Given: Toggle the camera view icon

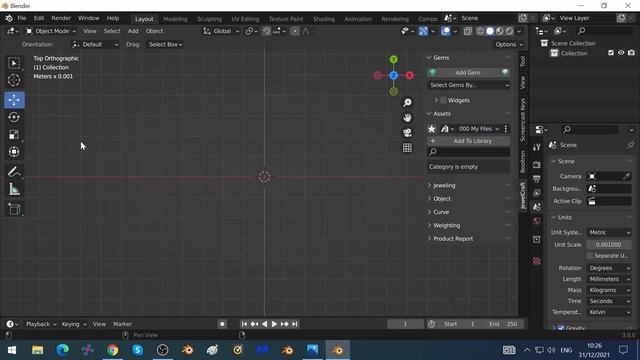Looking at the screenshot, I should point(407,133).
